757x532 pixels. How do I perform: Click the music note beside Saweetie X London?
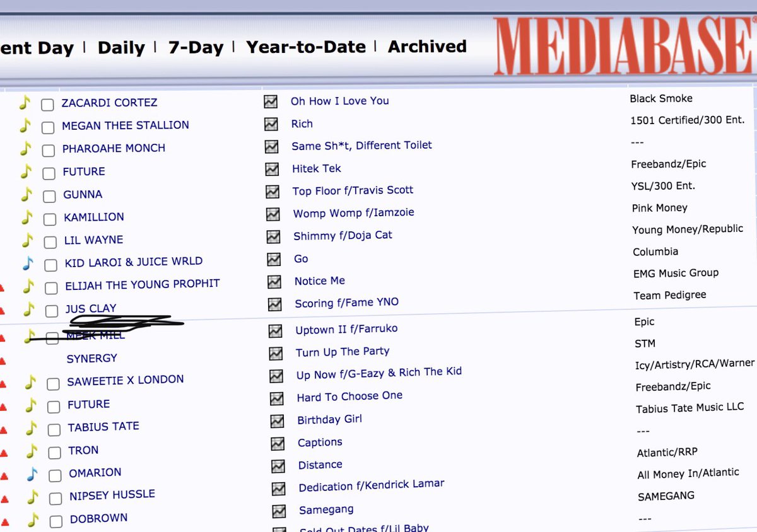point(30,381)
